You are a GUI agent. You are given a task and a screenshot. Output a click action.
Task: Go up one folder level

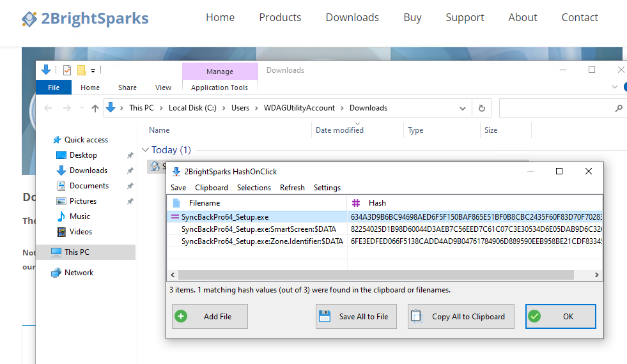[95, 109]
